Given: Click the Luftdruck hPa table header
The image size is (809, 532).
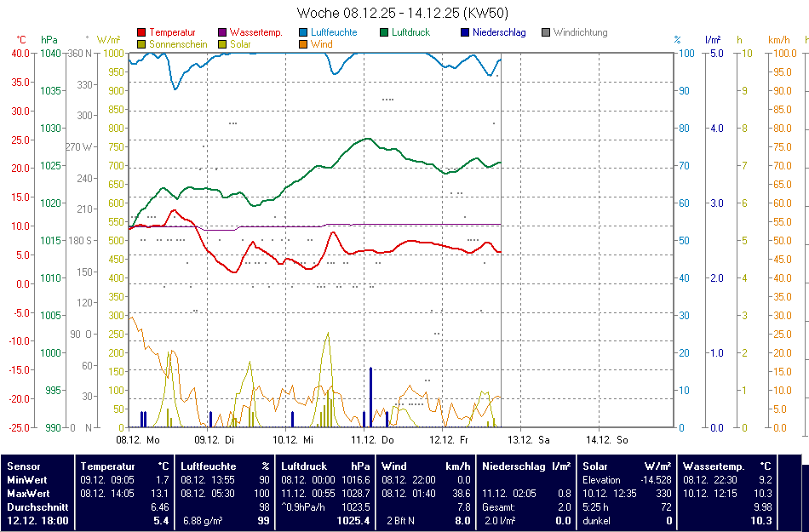Looking at the screenshot, I should tap(325, 466).
